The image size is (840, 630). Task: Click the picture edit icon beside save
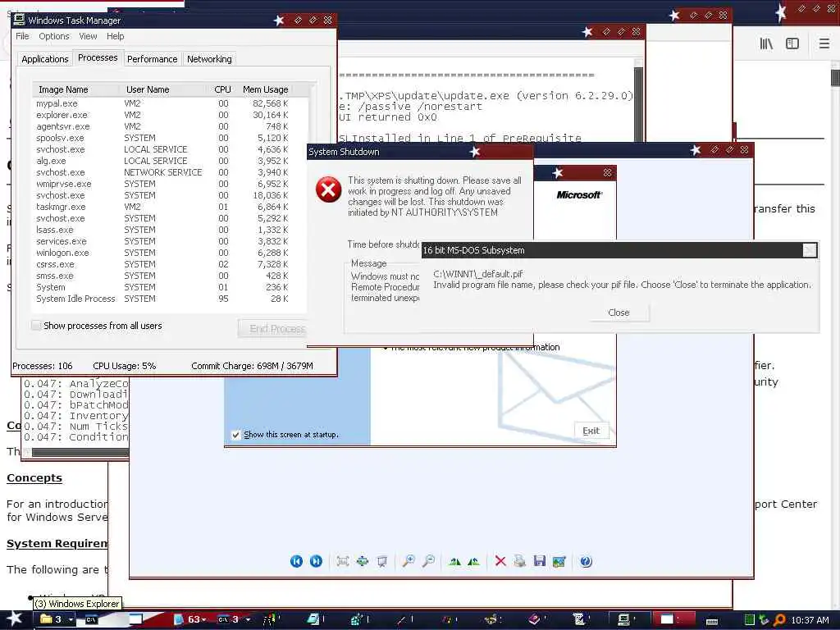pos(559,561)
